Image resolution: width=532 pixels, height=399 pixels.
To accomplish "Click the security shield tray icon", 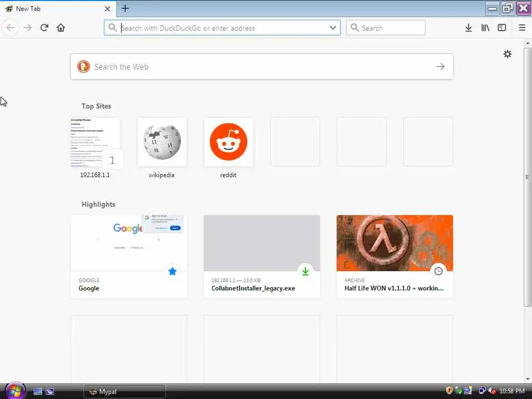I will [449, 391].
